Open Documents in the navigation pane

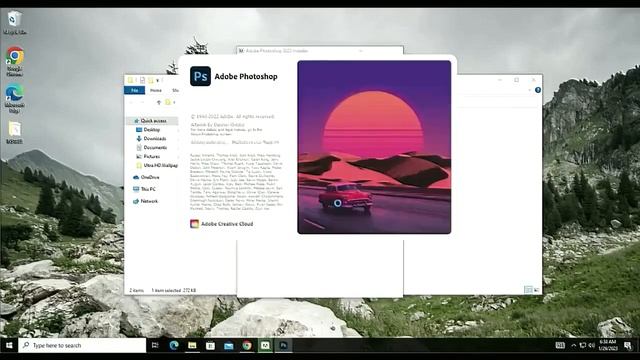click(x=155, y=147)
